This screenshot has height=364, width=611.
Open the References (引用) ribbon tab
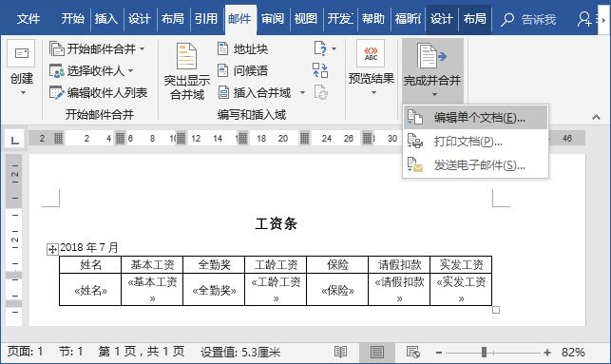click(x=206, y=18)
